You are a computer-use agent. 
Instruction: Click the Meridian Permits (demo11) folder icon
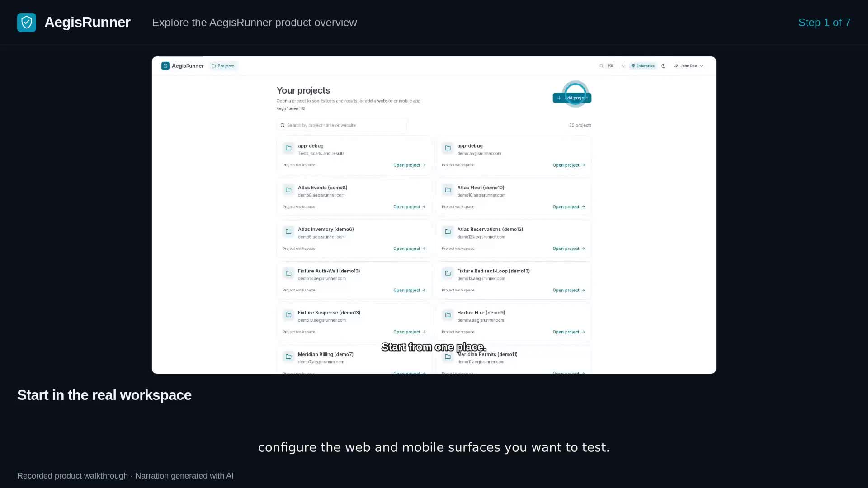(x=448, y=357)
